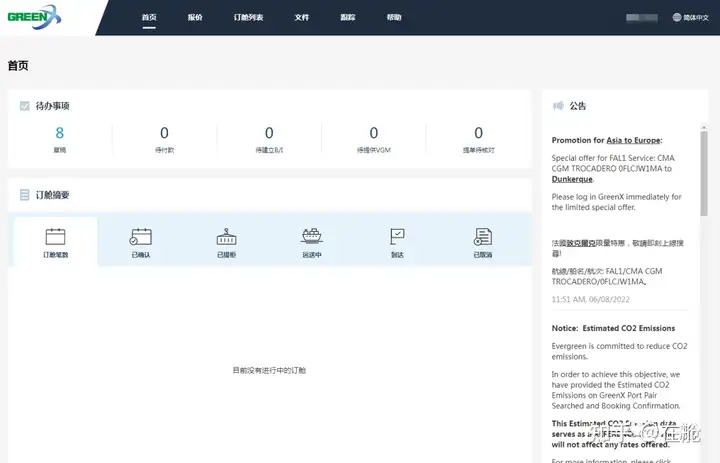Screen dimensions: 720x463
Task: Follow the 'Dunkerque' link in the announcement
Action: pos(572,179)
